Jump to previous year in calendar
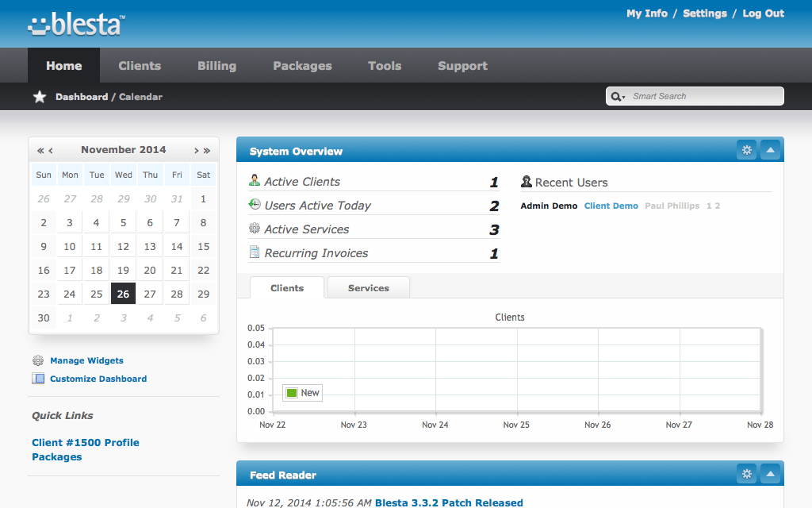 click(x=40, y=150)
